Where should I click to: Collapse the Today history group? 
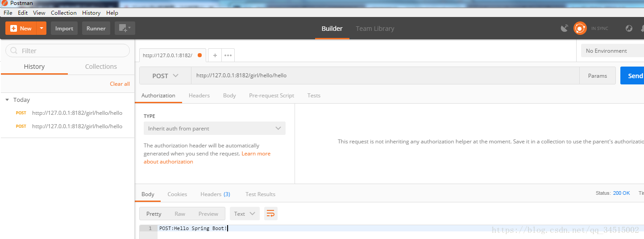7,100
